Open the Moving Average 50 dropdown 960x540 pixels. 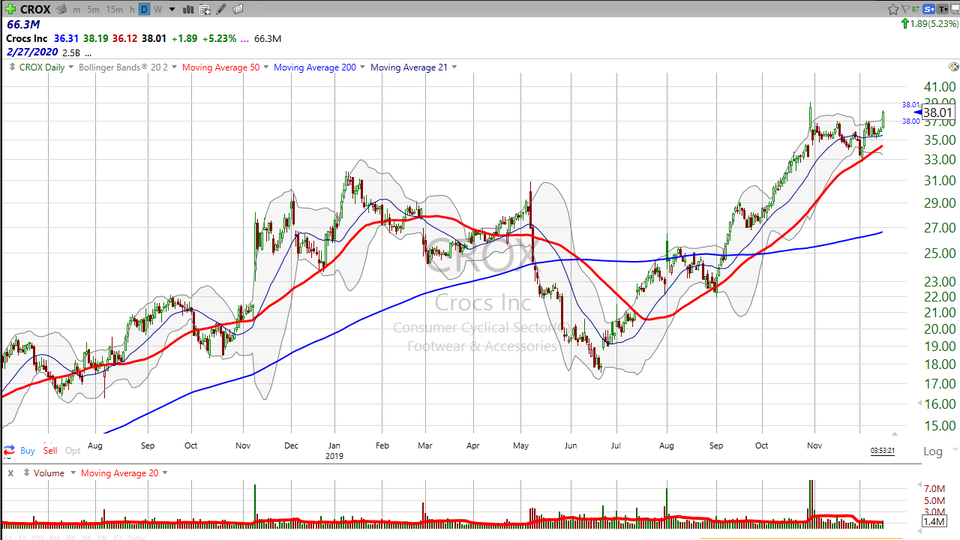pos(266,67)
